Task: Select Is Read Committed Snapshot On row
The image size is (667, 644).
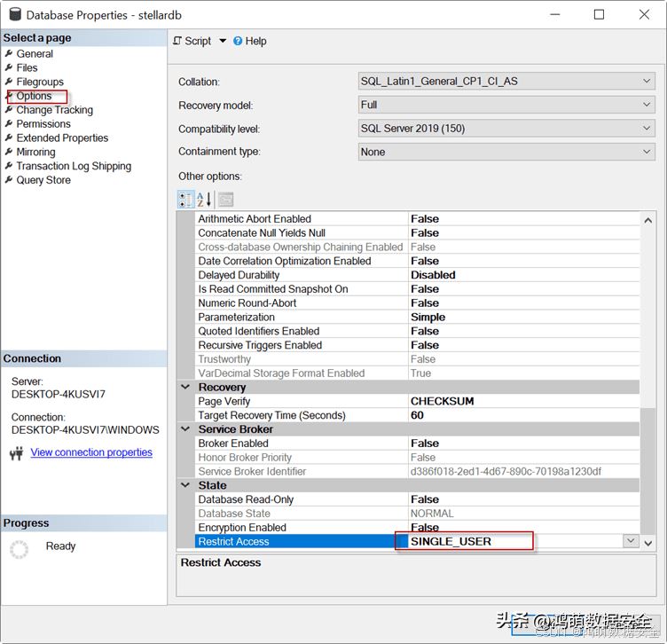Action: 419,289
